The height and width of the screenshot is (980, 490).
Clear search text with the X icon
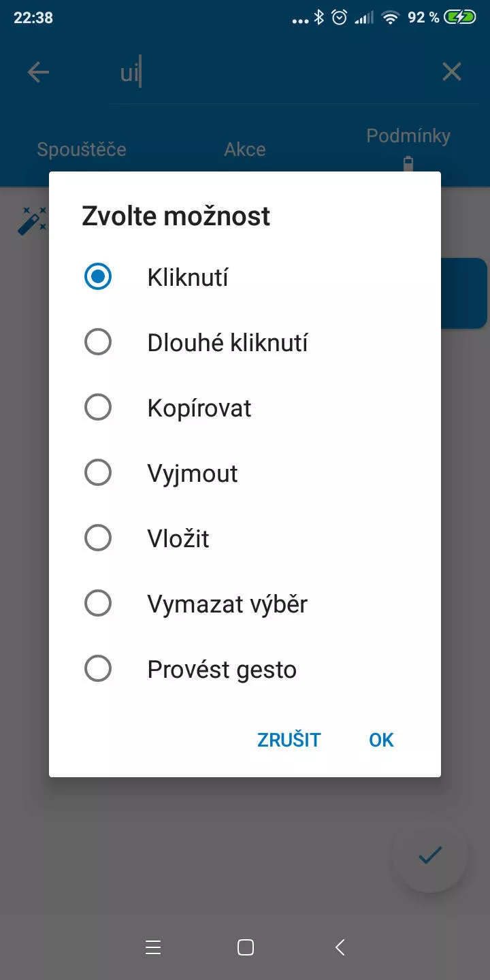coord(452,72)
